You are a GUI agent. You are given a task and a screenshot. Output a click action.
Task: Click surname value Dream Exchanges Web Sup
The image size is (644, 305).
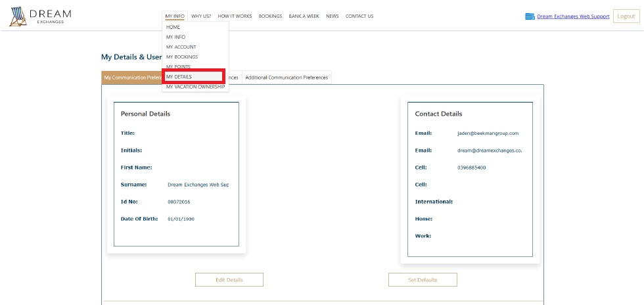198,185
